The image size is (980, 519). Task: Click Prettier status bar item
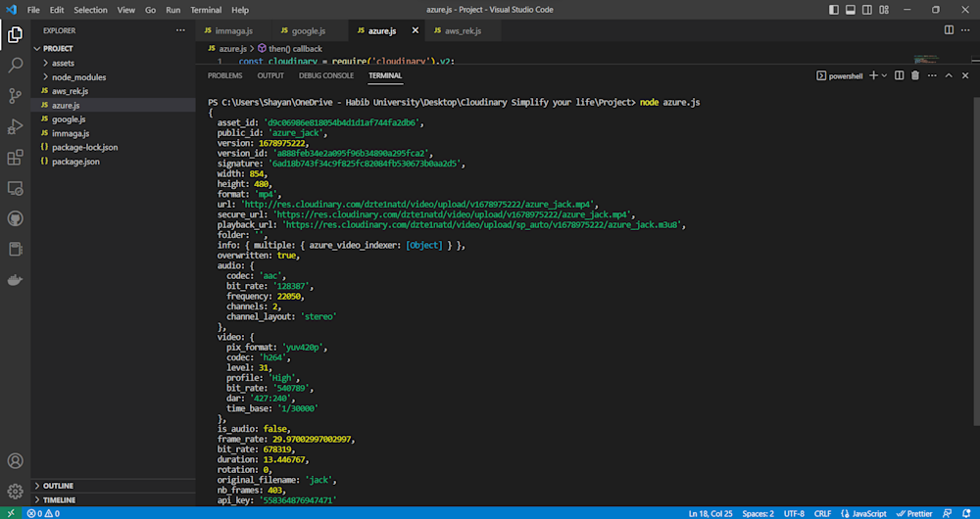pos(915,513)
